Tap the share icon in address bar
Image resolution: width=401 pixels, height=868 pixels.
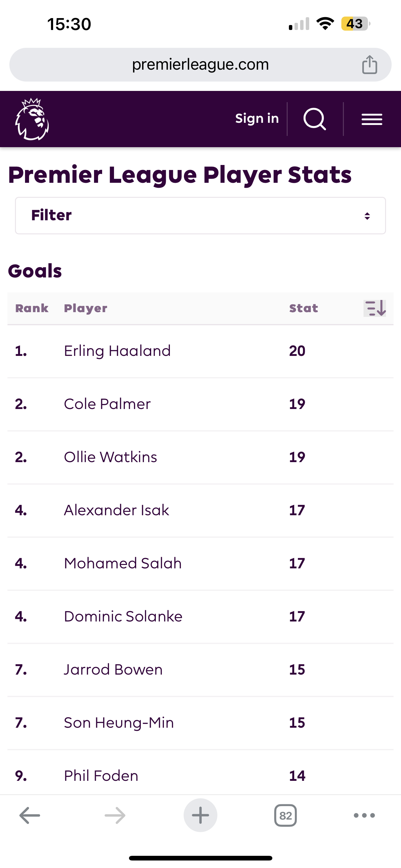(x=369, y=64)
